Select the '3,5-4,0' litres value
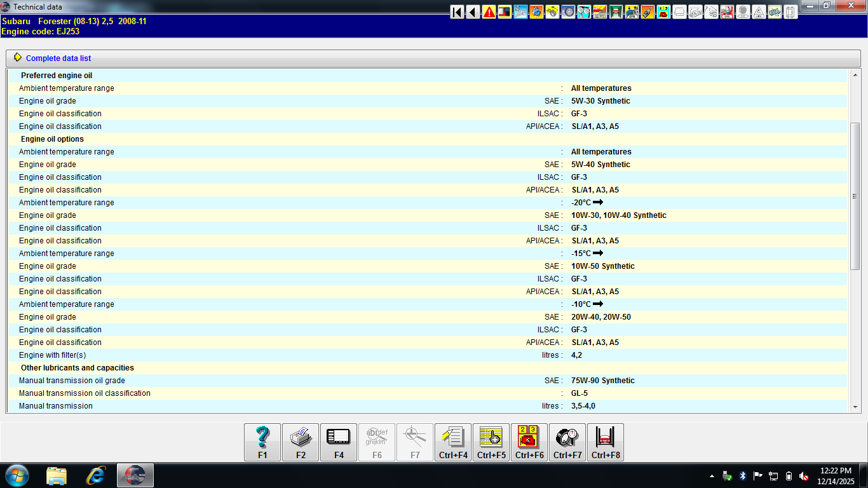 (583, 406)
